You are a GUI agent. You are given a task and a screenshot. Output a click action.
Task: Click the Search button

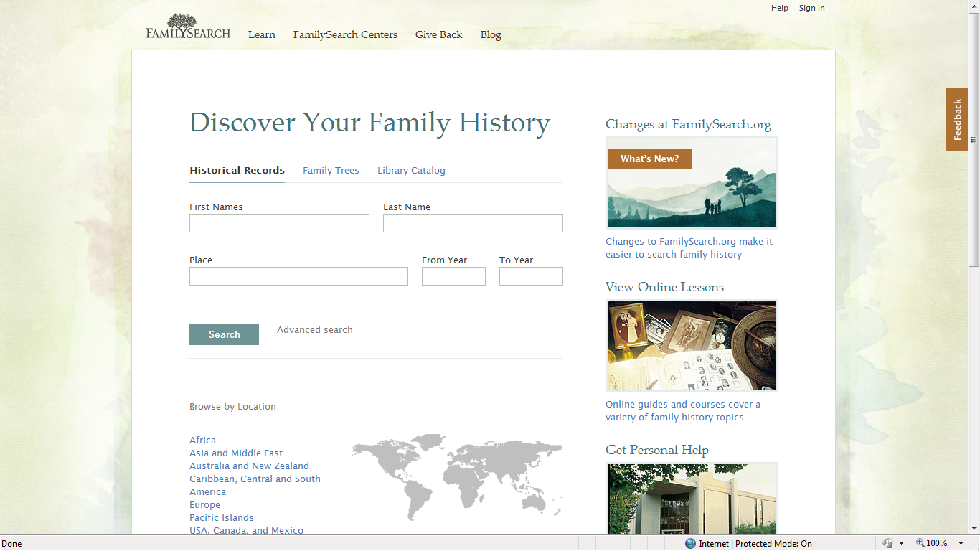(x=224, y=334)
